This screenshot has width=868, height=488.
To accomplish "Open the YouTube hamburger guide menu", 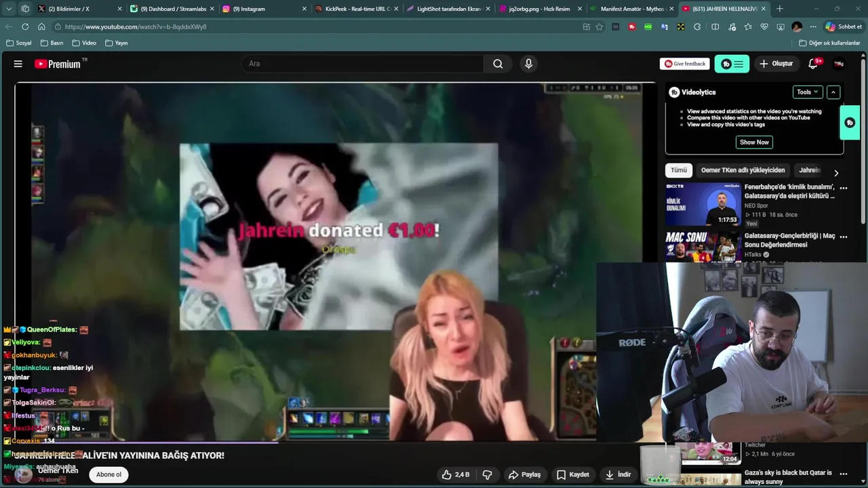I will tap(18, 64).
